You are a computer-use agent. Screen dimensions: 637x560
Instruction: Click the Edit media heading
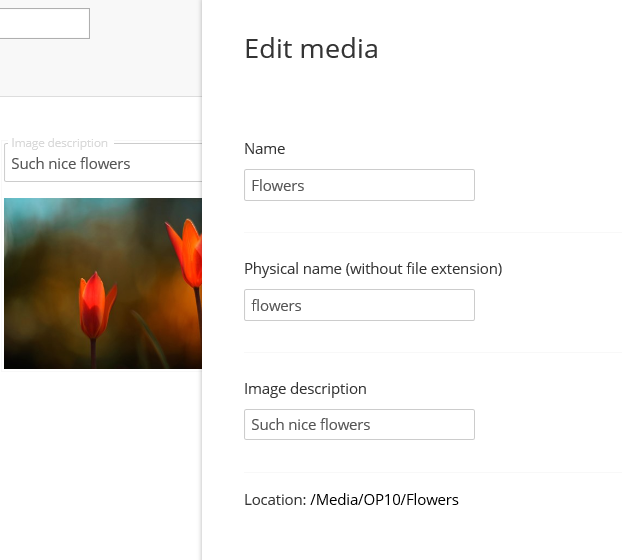click(x=311, y=49)
